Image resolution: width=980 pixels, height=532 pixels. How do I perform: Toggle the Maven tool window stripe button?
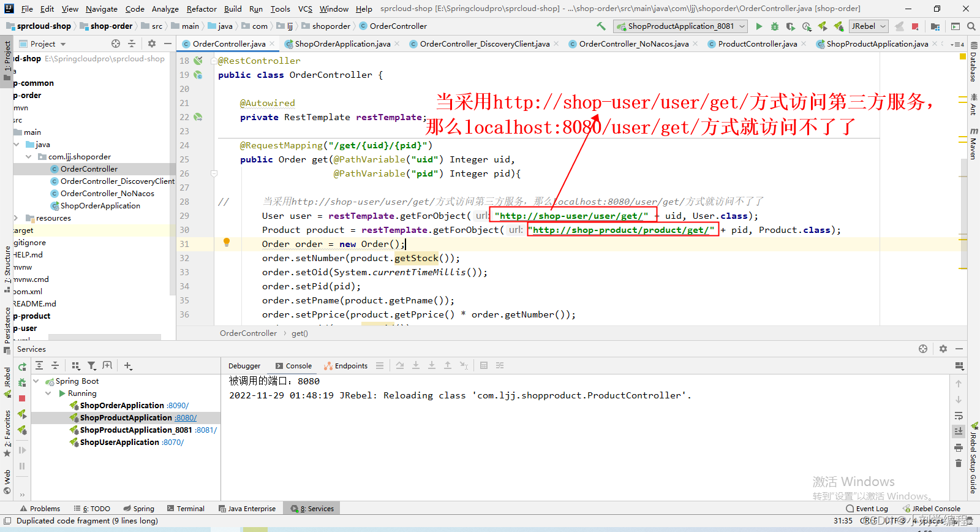(973, 144)
